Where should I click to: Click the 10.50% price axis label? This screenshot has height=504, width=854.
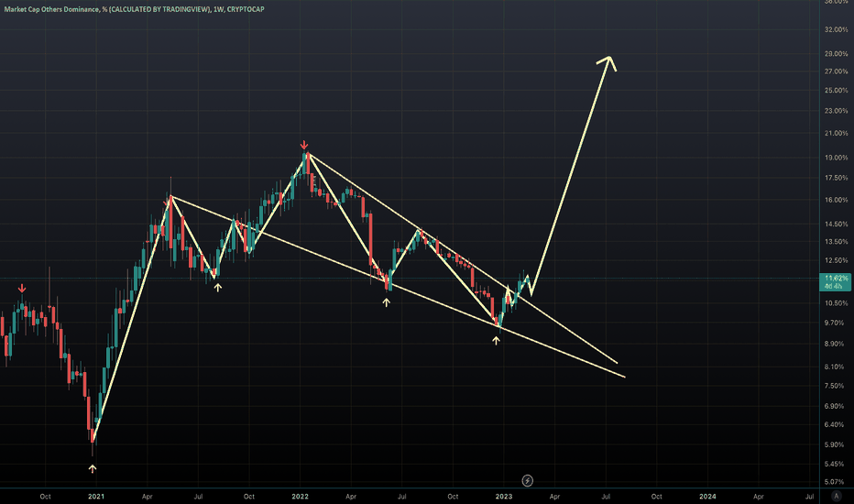836,303
